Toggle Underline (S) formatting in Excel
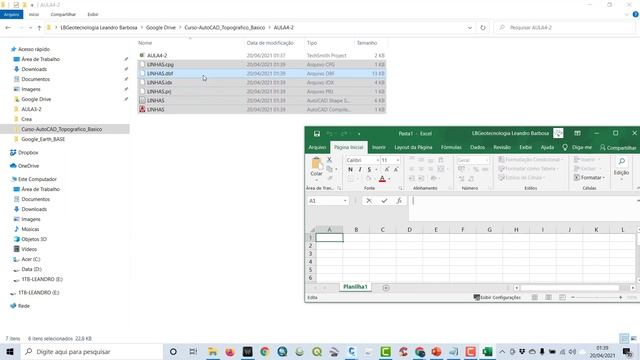Image resolution: width=640 pixels, height=360 pixels. click(x=369, y=169)
